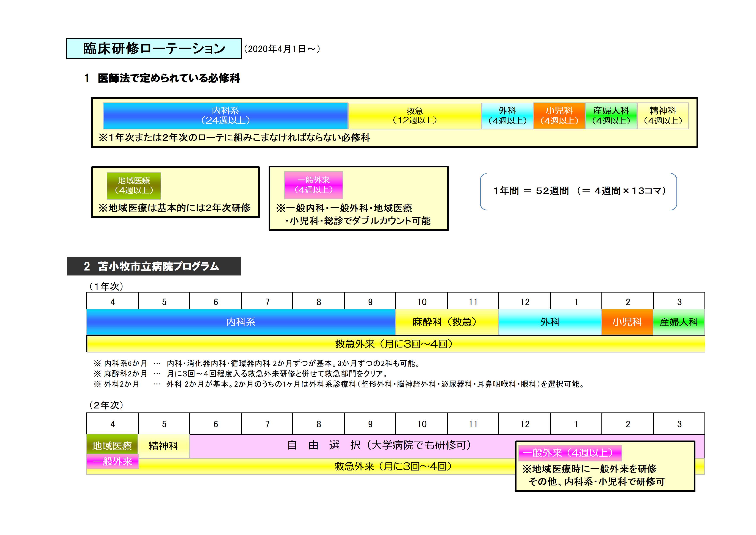Image resolution: width=756 pixels, height=535 pixels.
Task: Select note ※1年次または2年次のローテに組みこまなければならない必修科
Action: (234, 137)
